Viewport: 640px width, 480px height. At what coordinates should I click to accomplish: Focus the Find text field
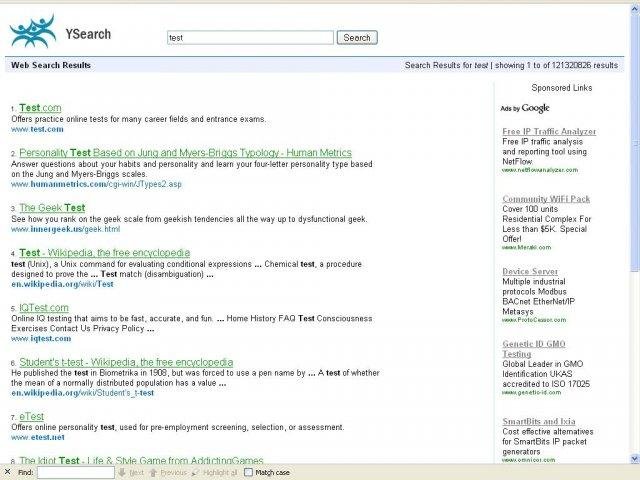pyautogui.click(x=76, y=472)
